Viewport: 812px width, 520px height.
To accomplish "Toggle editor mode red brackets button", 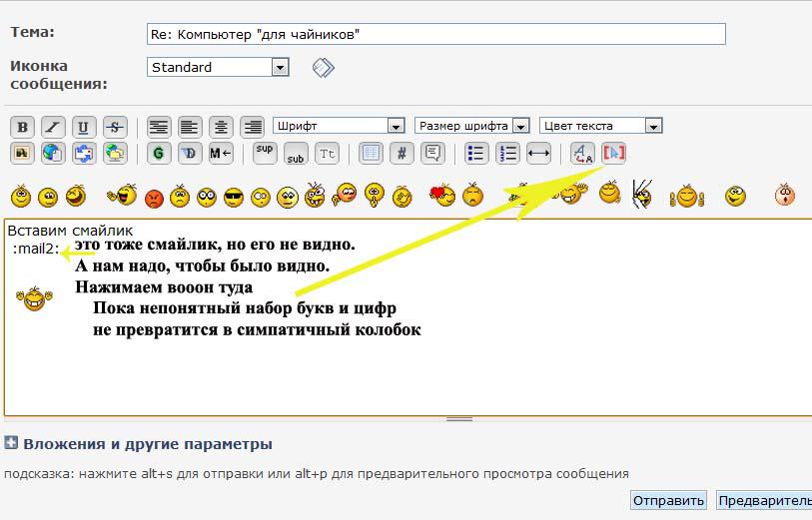I will (613, 154).
